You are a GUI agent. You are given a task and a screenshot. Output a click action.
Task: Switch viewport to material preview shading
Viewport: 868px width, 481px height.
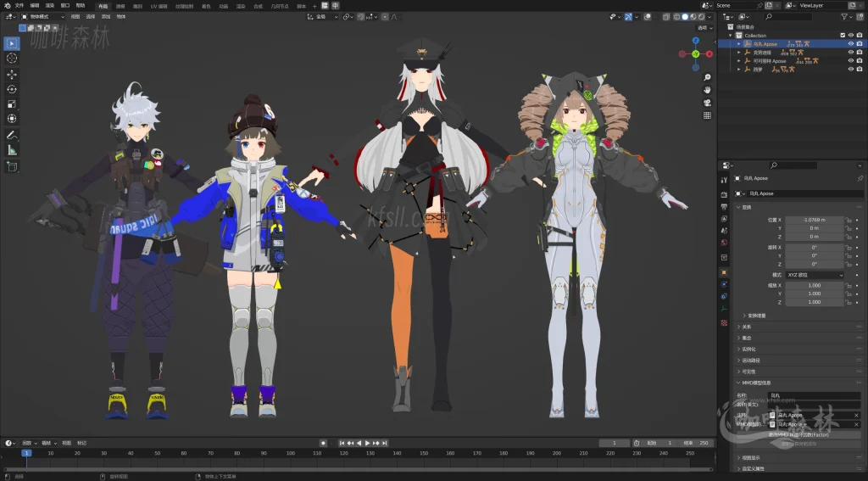693,17
